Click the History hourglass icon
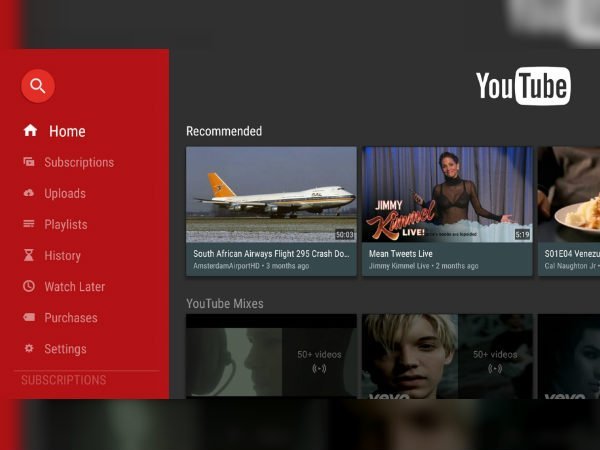 [x=29, y=255]
